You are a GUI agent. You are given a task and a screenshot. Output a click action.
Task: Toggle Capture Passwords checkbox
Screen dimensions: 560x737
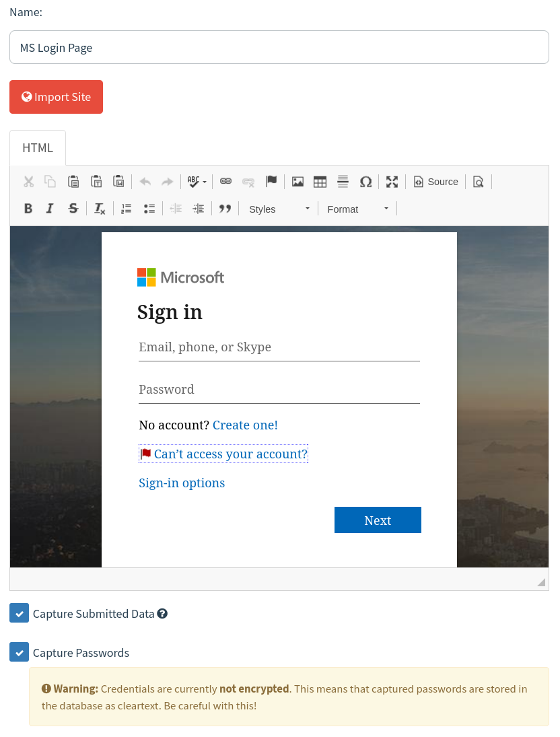coord(20,652)
